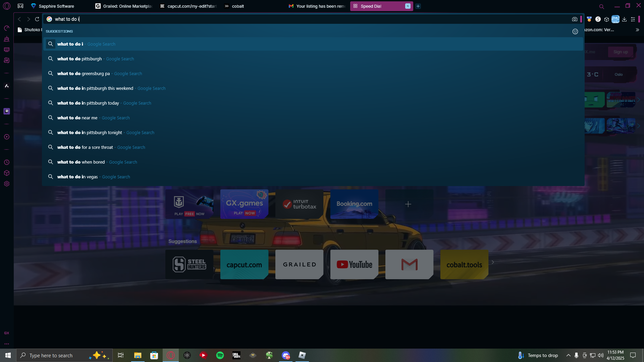Show next suggestions with the arrow
Screen dimensions: 644x362
tap(493, 262)
